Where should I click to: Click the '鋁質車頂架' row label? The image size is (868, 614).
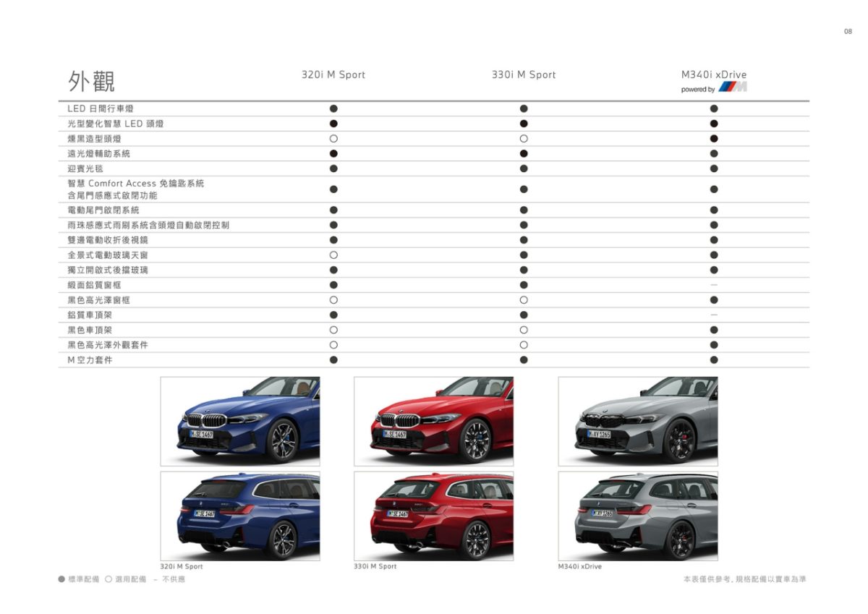tap(90, 315)
